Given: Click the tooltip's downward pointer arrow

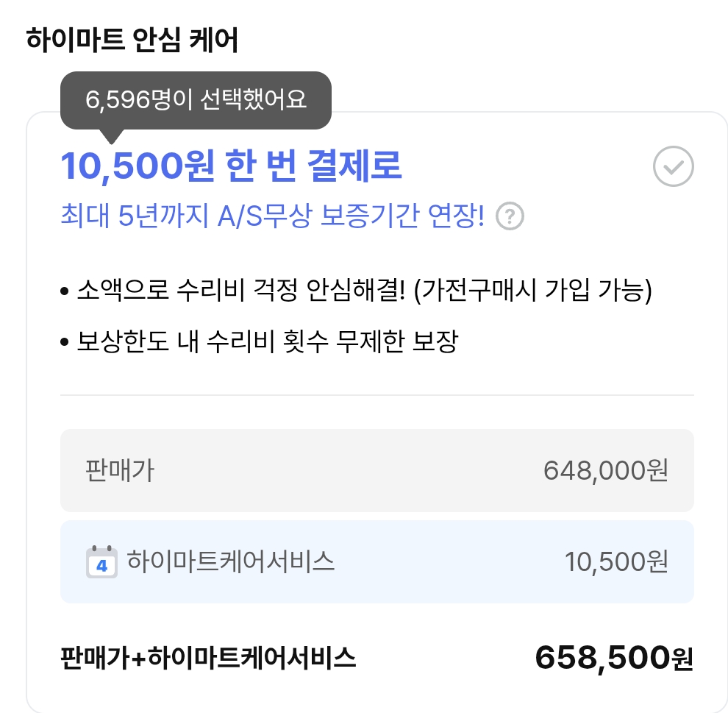Looking at the screenshot, I should point(111,136).
